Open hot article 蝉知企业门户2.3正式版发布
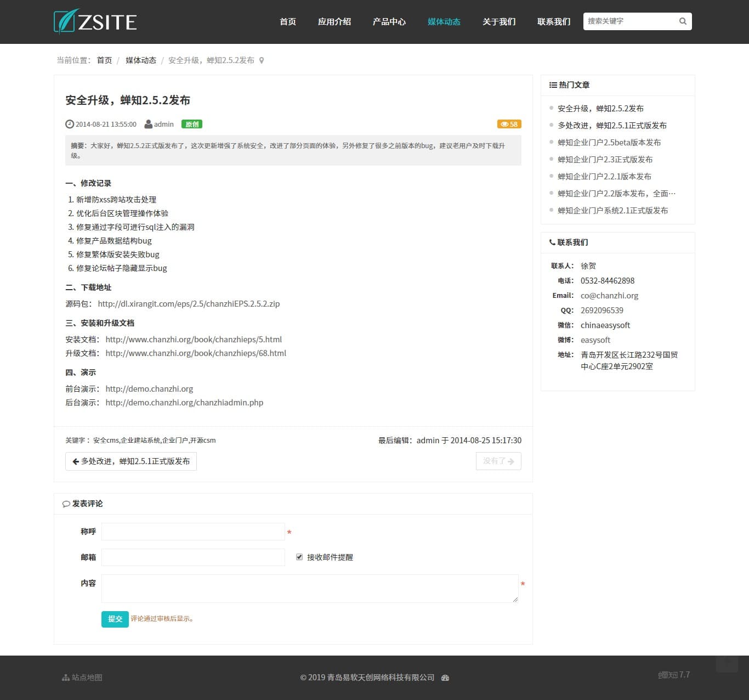Viewport: 749px width, 700px height. [605, 160]
